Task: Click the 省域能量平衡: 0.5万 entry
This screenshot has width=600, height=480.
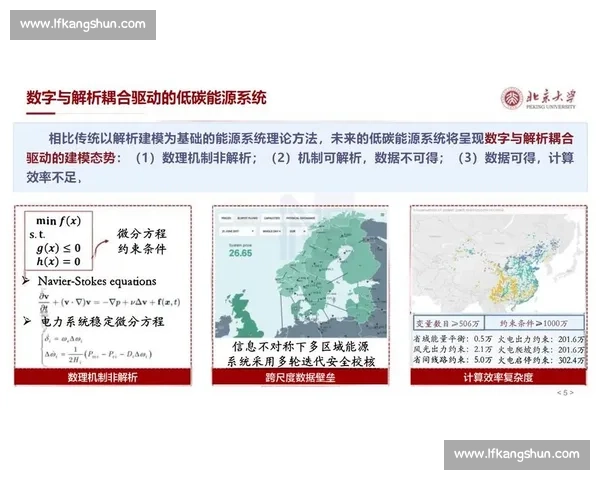Action: tap(453, 339)
